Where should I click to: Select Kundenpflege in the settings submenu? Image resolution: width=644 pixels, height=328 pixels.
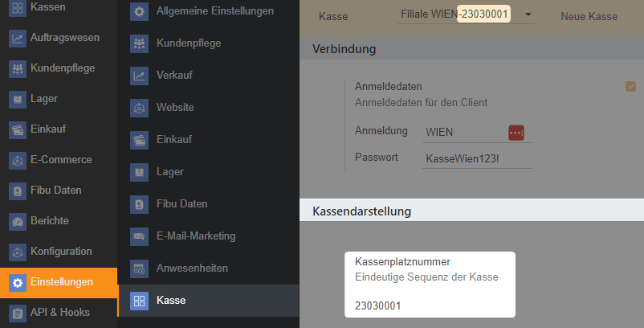pyautogui.click(x=189, y=43)
